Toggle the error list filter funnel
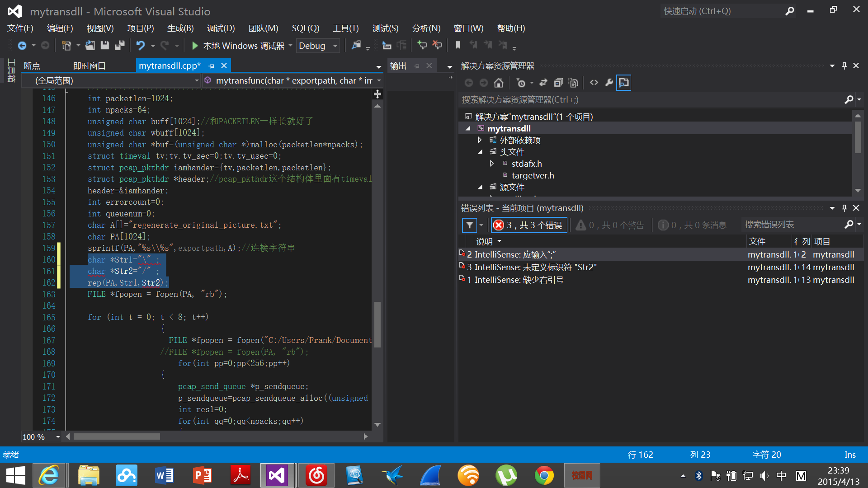The width and height of the screenshot is (868, 488). click(x=470, y=225)
